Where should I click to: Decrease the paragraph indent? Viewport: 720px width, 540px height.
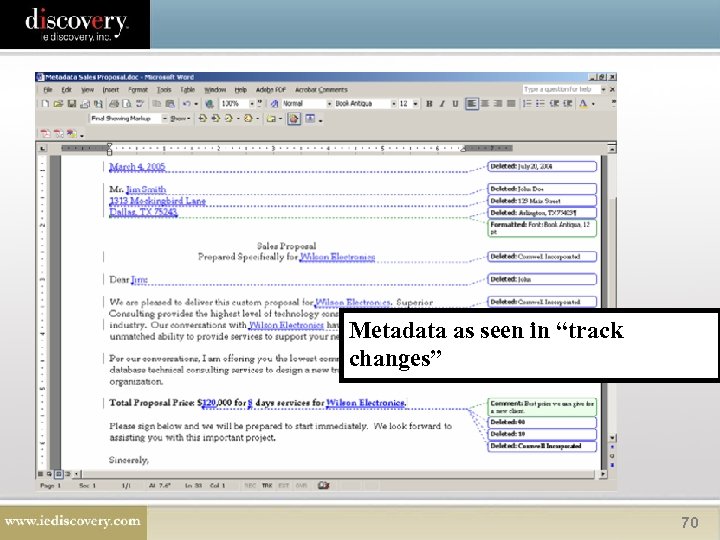(x=554, y=104)
